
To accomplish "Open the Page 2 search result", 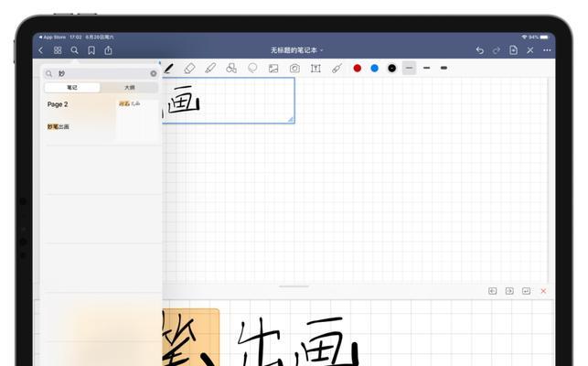I will [x=58, y=104].
